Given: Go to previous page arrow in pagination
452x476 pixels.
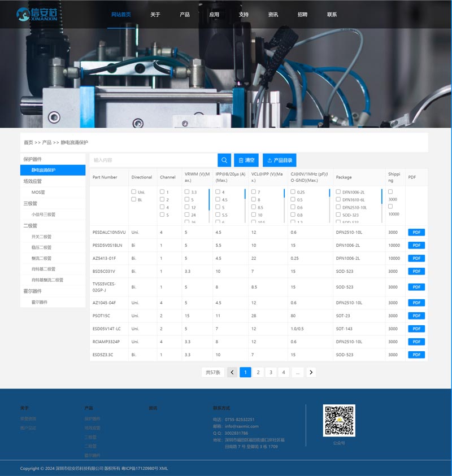Looking at the screenshot, I should [x=232, y=372].
